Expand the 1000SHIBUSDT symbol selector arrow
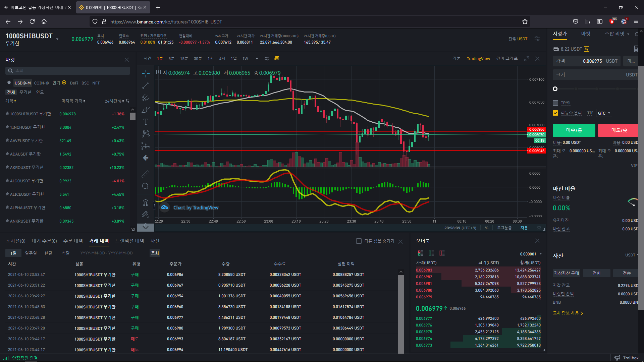Viewport: 644px width, 362px height. click(57, 39)
